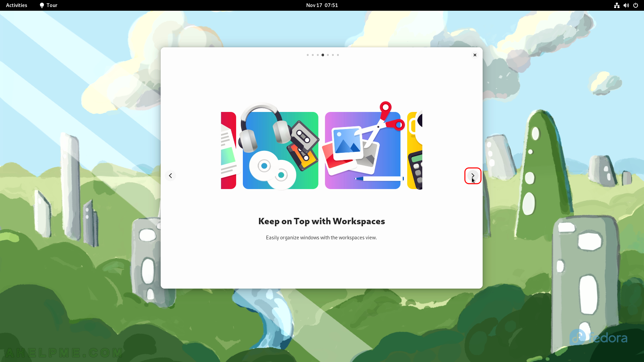Click the 'Easily organize windows' description text
Viewport: 644px width, 362px height.
pyautogui.click(x=321, y=238)
